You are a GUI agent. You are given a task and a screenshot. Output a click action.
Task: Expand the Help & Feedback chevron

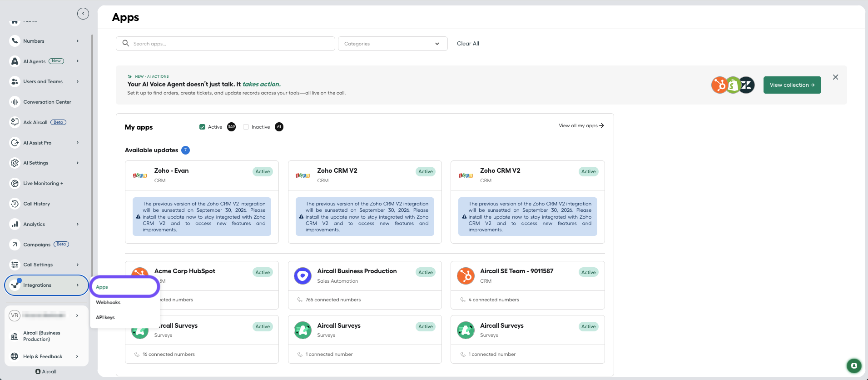77,356
